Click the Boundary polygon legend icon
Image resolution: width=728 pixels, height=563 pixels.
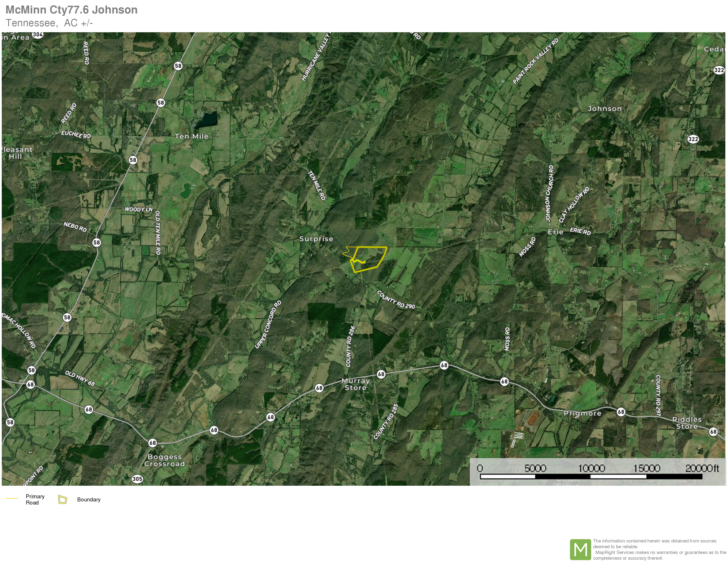click(62, 499)
